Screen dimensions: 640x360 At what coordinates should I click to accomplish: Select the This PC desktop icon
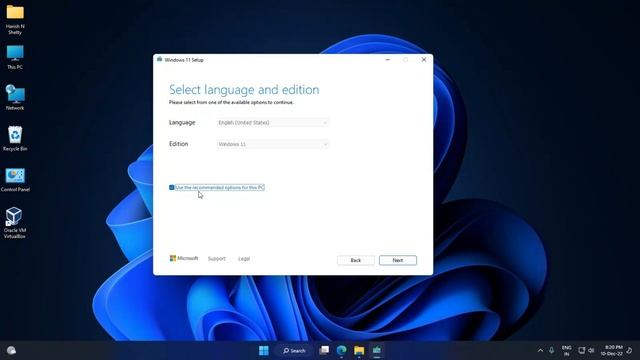tap(15, 58)
